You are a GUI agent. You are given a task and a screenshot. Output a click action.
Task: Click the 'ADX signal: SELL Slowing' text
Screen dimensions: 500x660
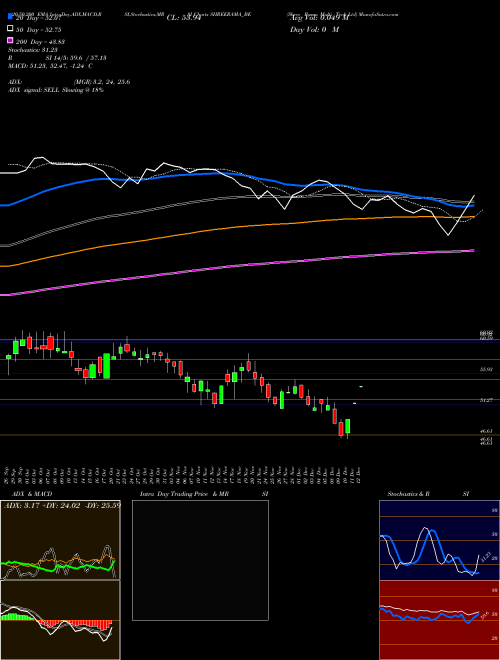pos(46,90)
